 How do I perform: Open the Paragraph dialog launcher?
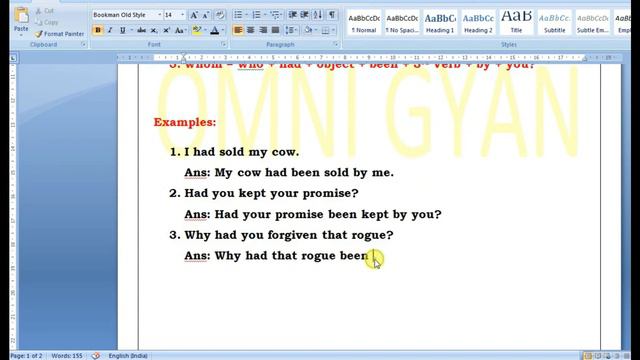tap(336, 44)
